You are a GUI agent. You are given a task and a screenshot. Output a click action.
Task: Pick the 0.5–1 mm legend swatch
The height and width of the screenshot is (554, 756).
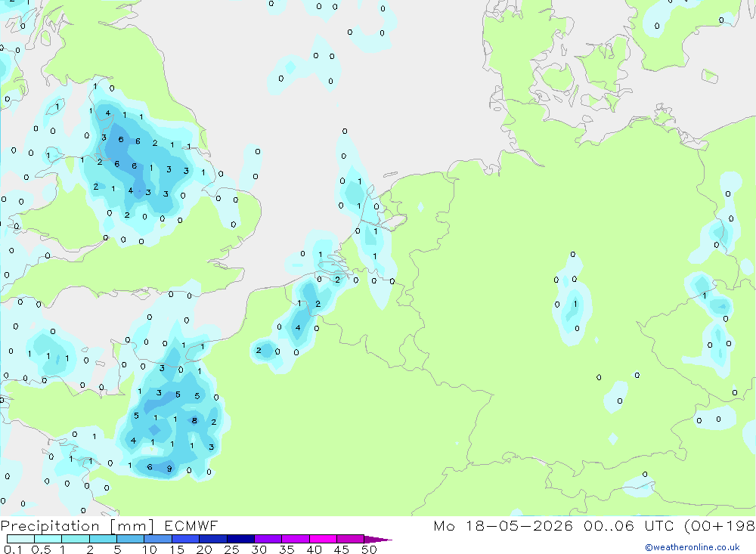tap(48, 539)
